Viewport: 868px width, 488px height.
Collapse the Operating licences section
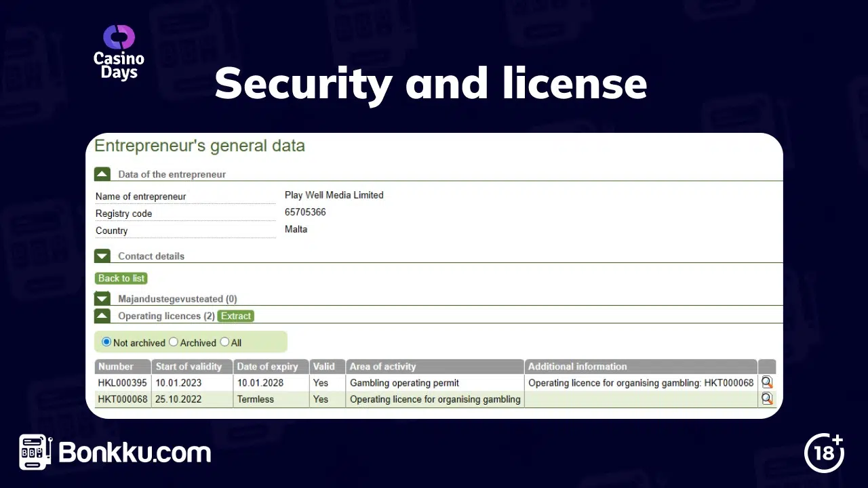(102, 315)
